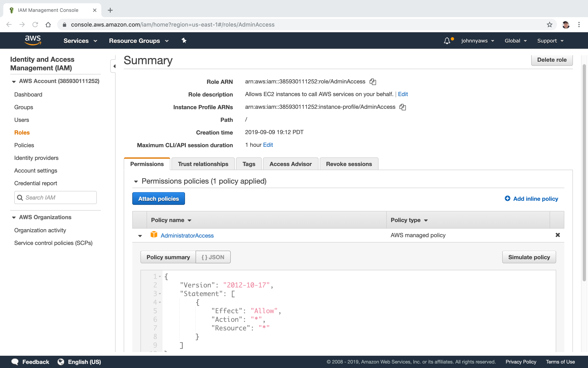Open the Global region dropdown
Viewport: 588px width, 368px height.
coord(516,41)
